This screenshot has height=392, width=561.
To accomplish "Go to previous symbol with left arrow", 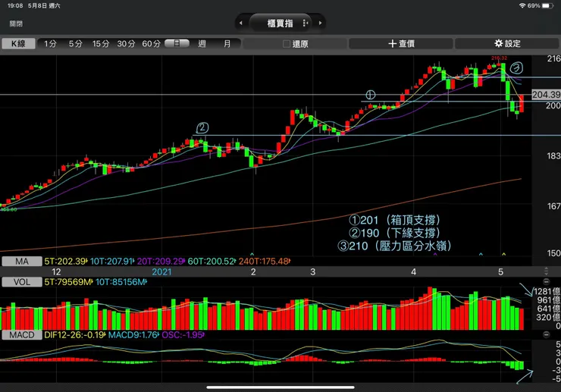I will pyautogui.click(x=241, y=24).
